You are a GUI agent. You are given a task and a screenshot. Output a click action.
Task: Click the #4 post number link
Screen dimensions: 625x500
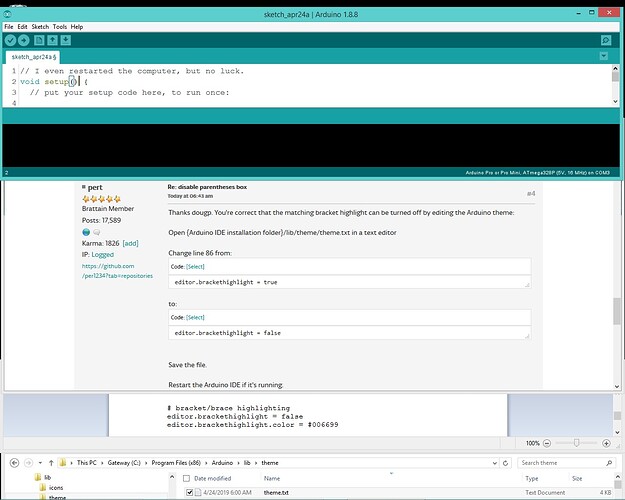[531, 193]
